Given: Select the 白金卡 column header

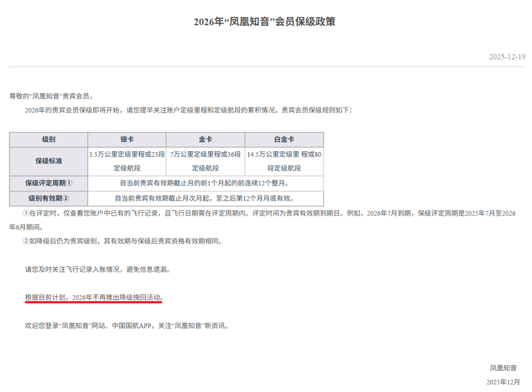Looking at the screenshot, I should (284, 139).
